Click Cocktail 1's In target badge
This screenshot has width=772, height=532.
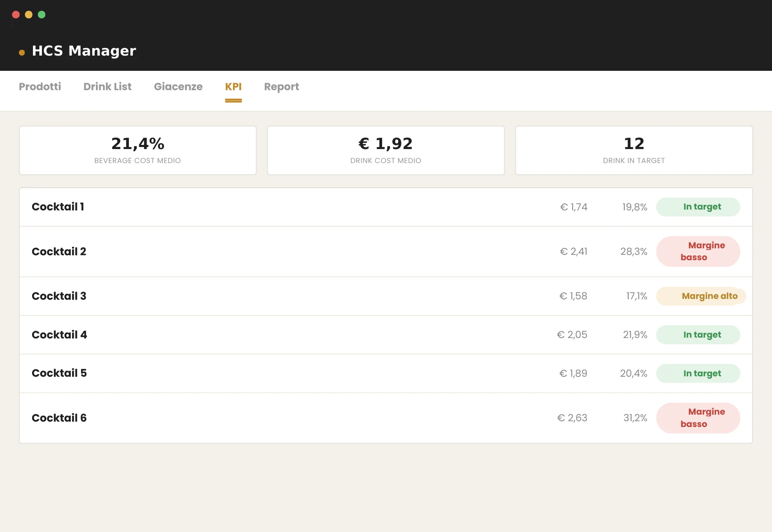pyautogui.click(x=698, y=207)
